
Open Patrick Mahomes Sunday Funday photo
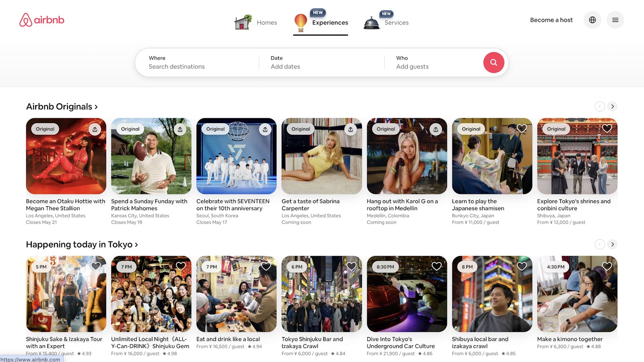pos(151,156)
